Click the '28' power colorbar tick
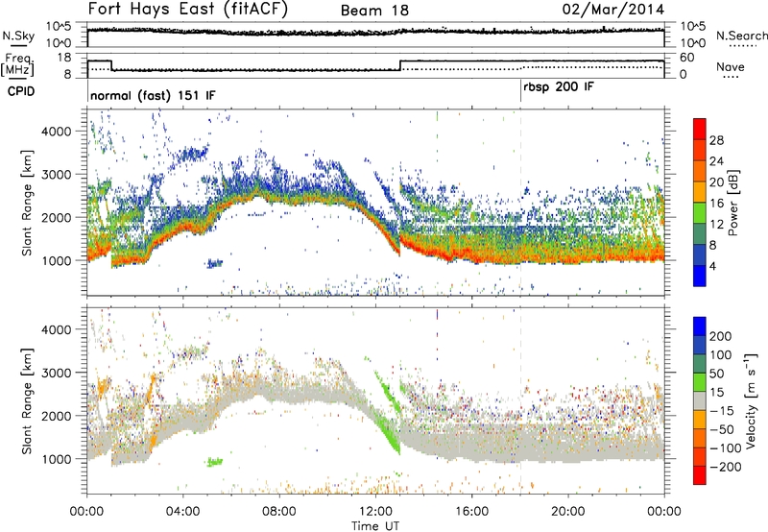The width and height of the screenshot is (768, 532). click(716, 140)
